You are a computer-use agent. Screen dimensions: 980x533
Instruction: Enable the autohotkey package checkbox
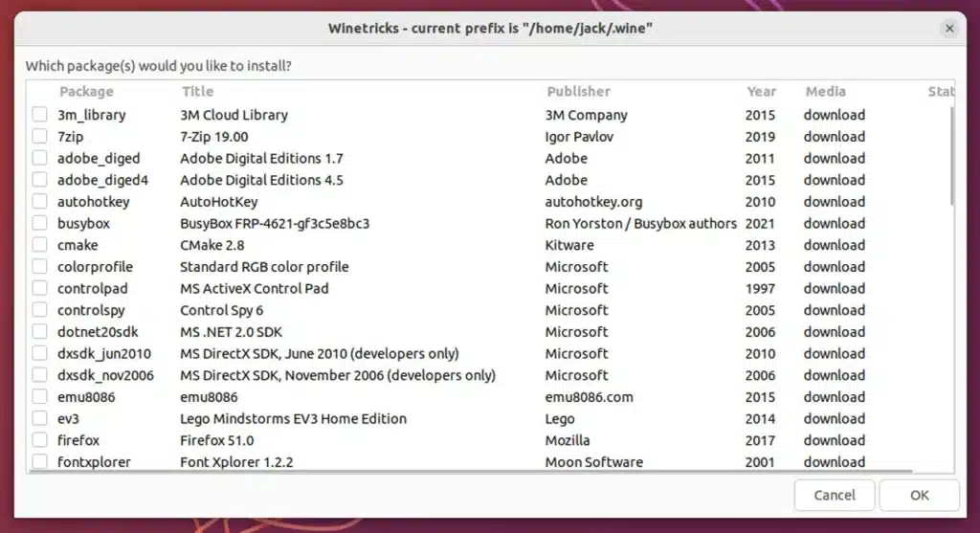39,201
